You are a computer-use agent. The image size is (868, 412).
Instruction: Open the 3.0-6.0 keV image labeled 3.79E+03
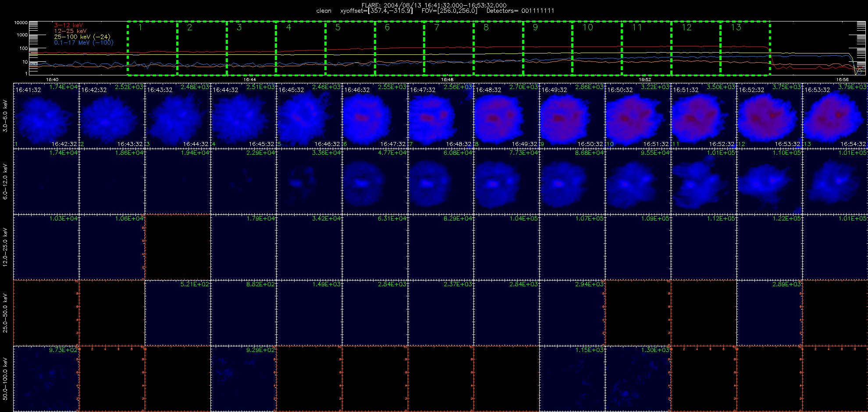835,116
